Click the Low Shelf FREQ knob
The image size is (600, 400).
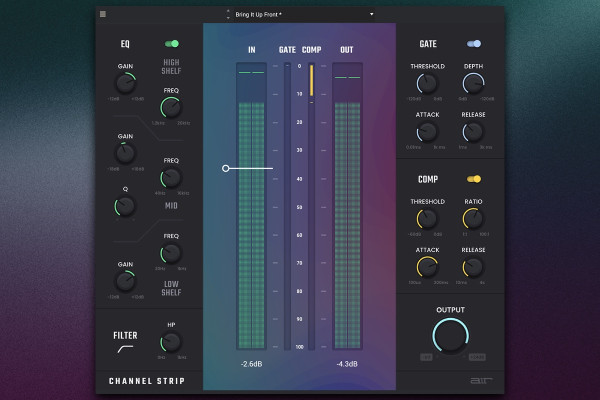click(x=171, y=253)
